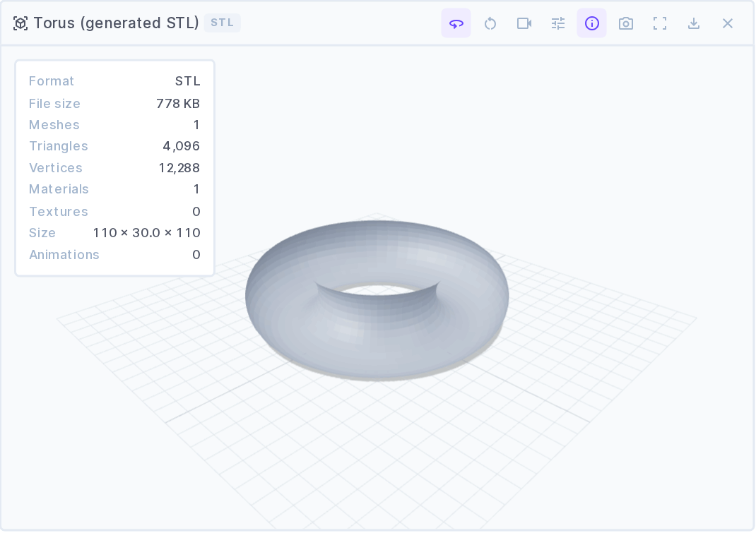756x533 pixels.
Task: Enter fullscreen mode
Action: [660, 23]
